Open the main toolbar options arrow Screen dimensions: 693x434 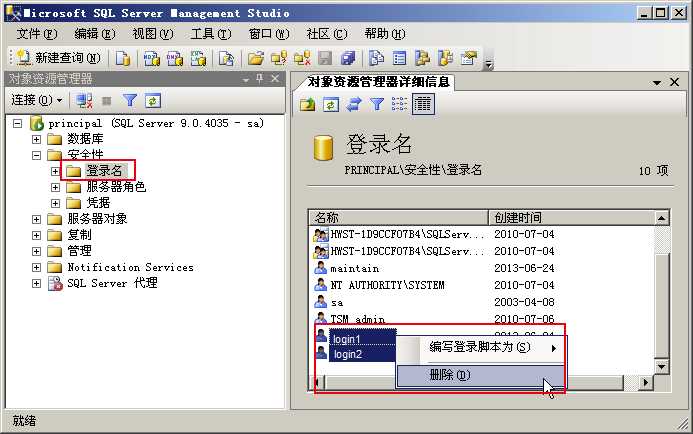pyautogui.click(x=488, y=65)
